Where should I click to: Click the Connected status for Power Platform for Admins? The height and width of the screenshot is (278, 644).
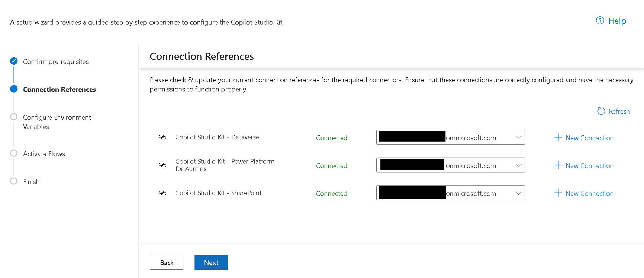click(x=332, y=166)
